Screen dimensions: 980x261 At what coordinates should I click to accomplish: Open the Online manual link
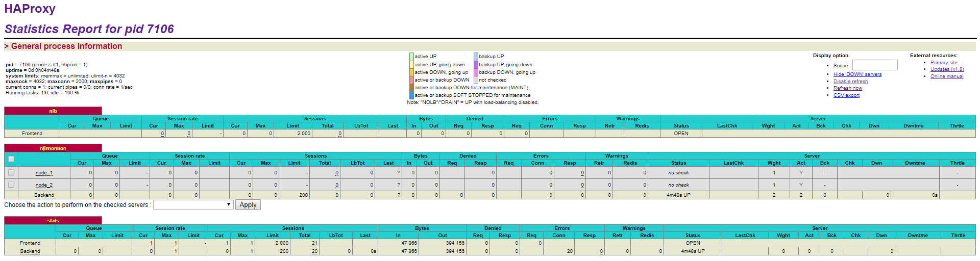(947, 76)
